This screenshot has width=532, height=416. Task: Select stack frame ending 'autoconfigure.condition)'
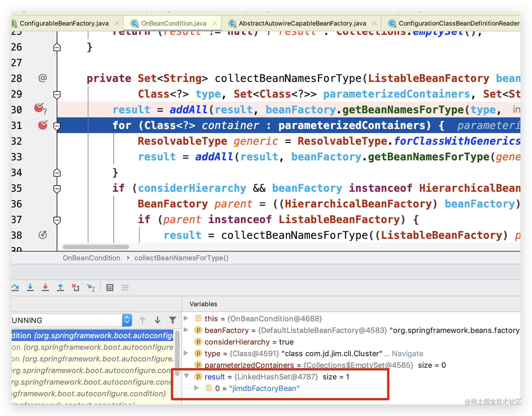(93, 393)
